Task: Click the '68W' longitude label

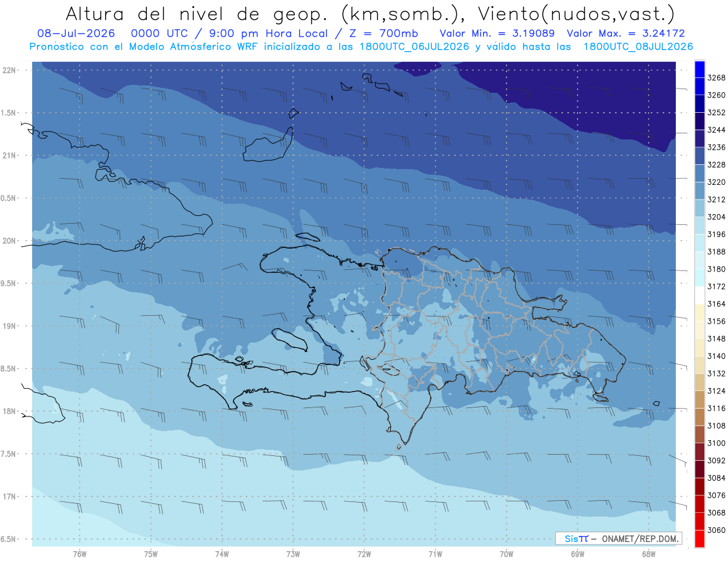Action: [649, 554]
